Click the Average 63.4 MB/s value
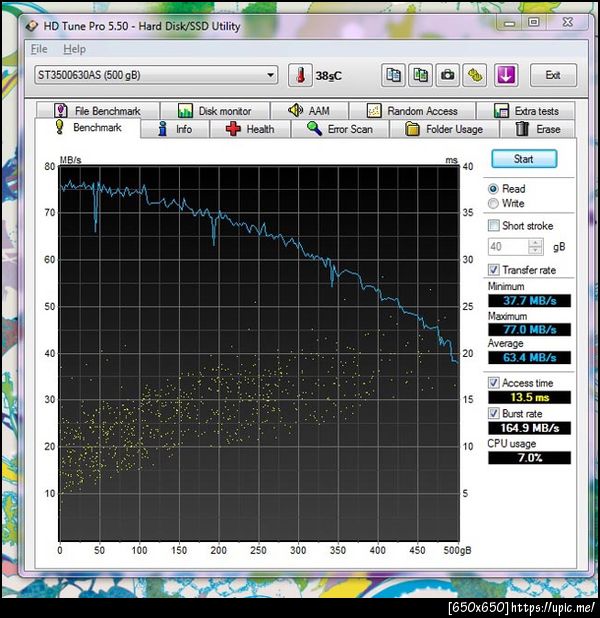The width and height of the screenshot is (600, 618). coord(529,357)
